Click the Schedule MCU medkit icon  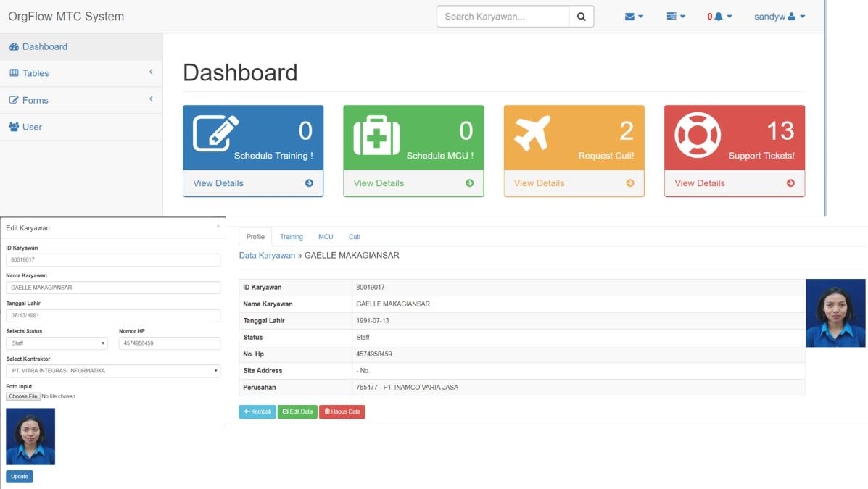coord(376,135)
